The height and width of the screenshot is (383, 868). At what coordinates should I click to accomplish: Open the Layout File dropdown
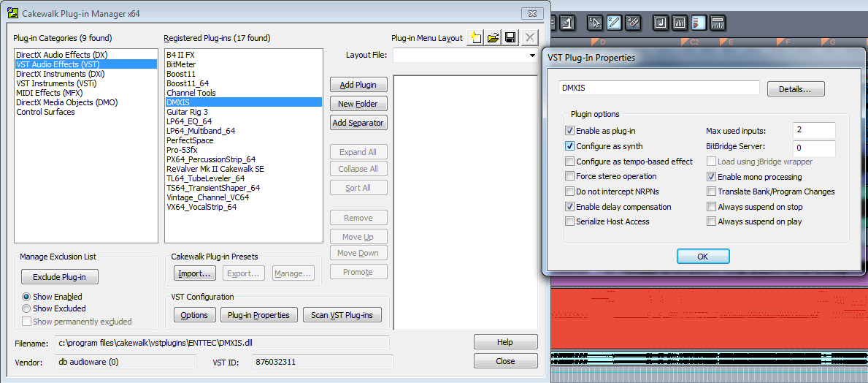(x=532, y=56)
